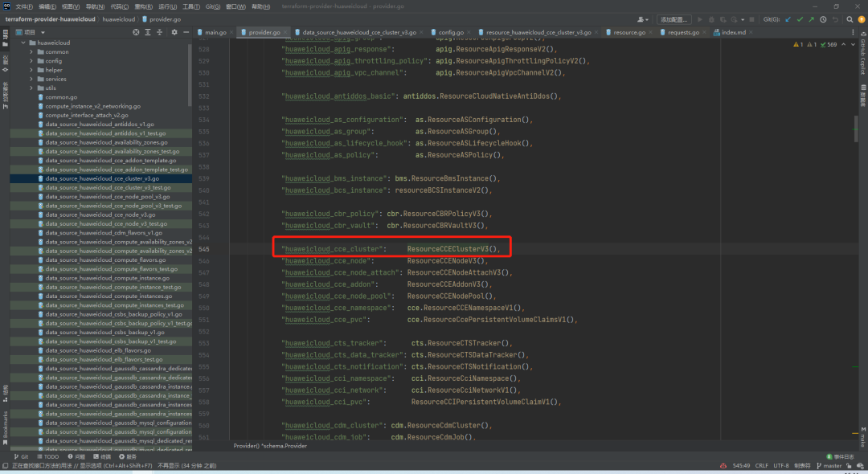The width and height of the screenshot is (868, 474).
Task: Open the 编辑(E) menu
Action: [x=47, y=6]
